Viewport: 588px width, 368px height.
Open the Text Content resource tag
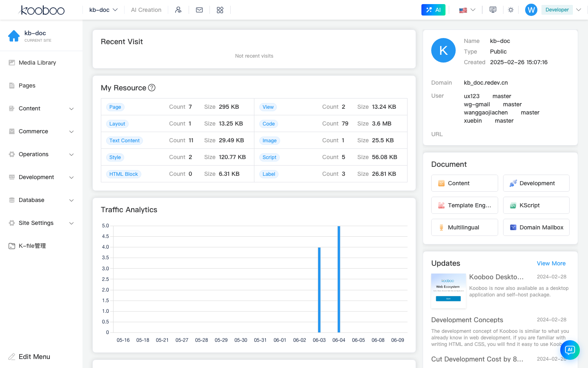pos(125,141)
